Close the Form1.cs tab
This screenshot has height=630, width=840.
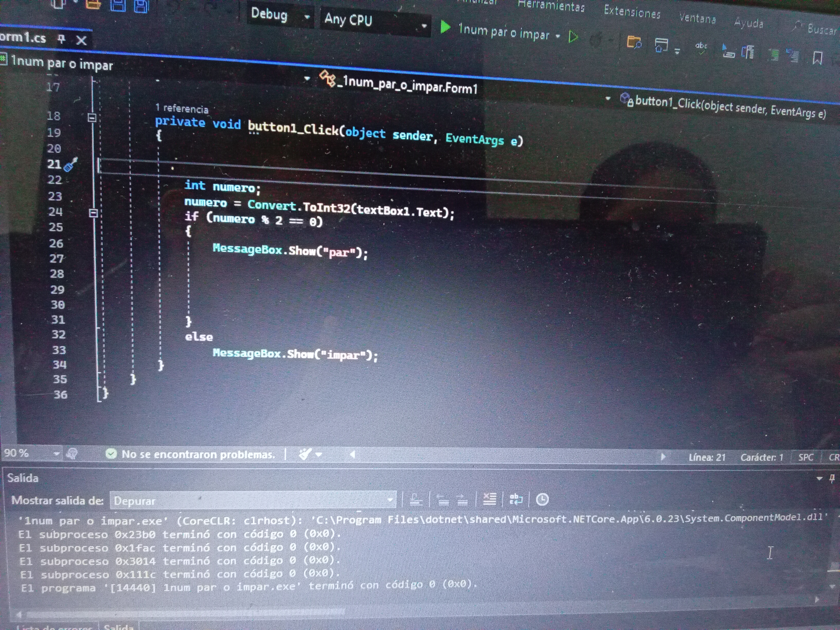click(81, 40)
